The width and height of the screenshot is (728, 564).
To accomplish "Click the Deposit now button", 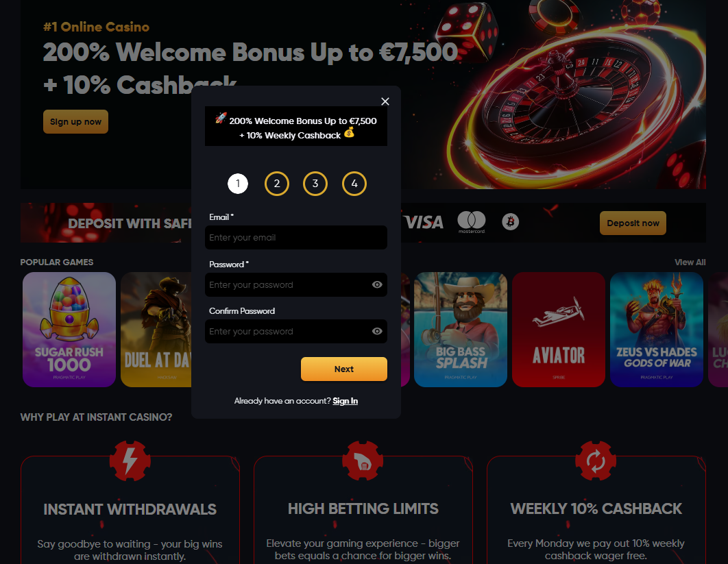I will click(633, 223).
